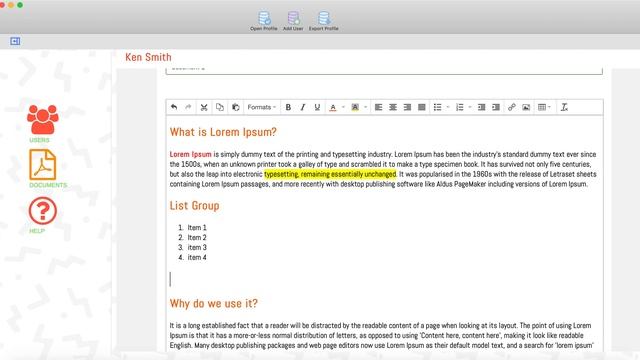This screenshot has width=640, height=360.
Task: Click the Undo arrow in editor toolbar
Action: point(174,107)
